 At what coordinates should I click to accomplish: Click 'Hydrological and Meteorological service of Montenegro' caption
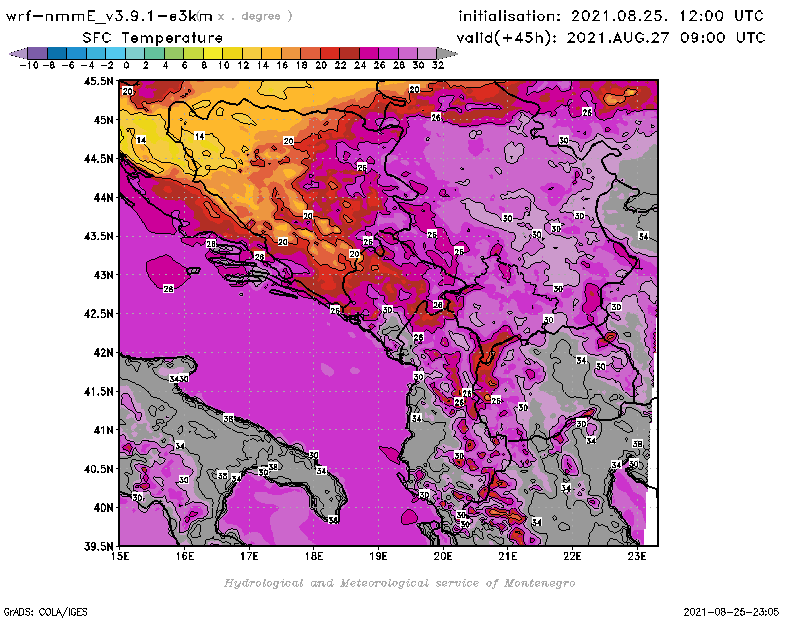pos(399,583)
